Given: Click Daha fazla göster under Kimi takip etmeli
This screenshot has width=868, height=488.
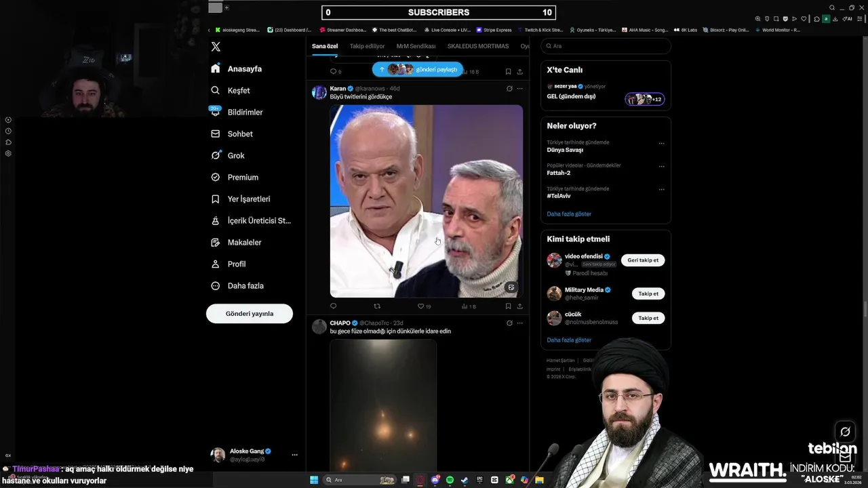Looking at the screenshot, I should pos(569,340).
